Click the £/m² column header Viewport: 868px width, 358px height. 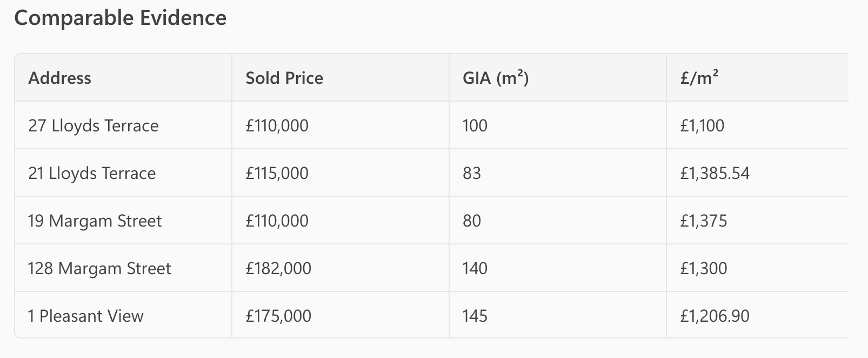tap(699, 78)
